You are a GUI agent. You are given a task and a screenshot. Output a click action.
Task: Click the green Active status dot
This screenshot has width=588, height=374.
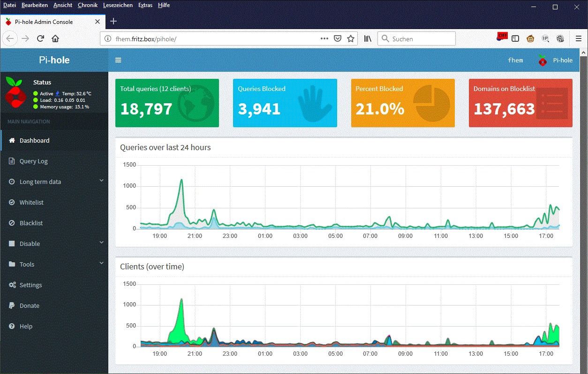point(36,94)
